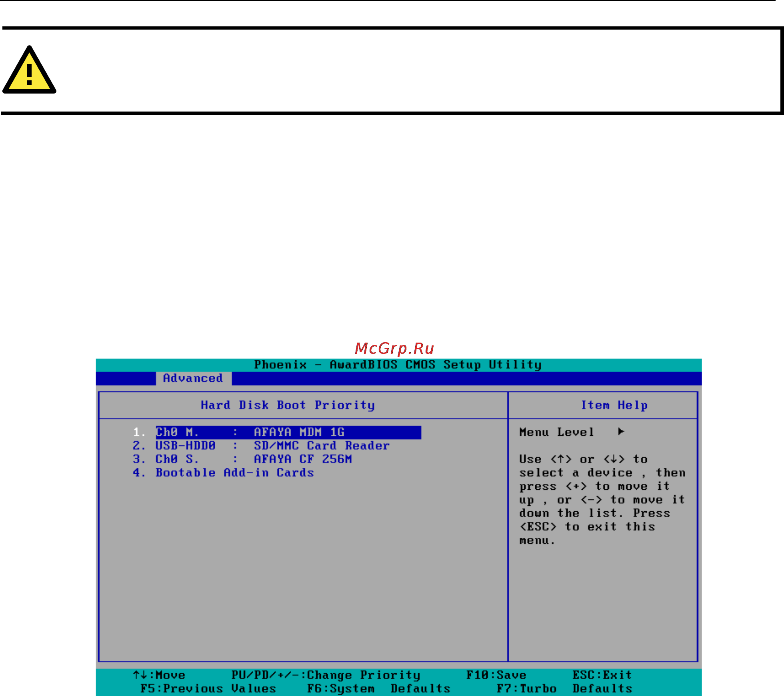Click the F10:Save hint
Screen dimensions: 784x696
[496, 675]
